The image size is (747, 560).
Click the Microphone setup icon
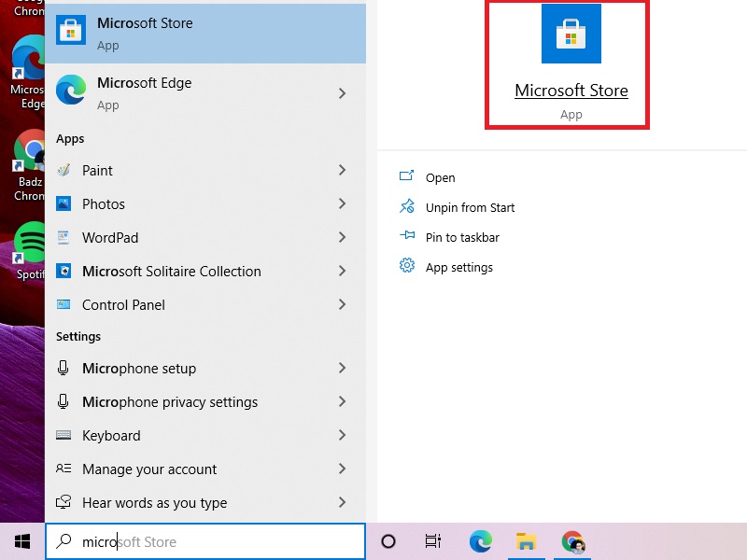click(x=63, y=368)
